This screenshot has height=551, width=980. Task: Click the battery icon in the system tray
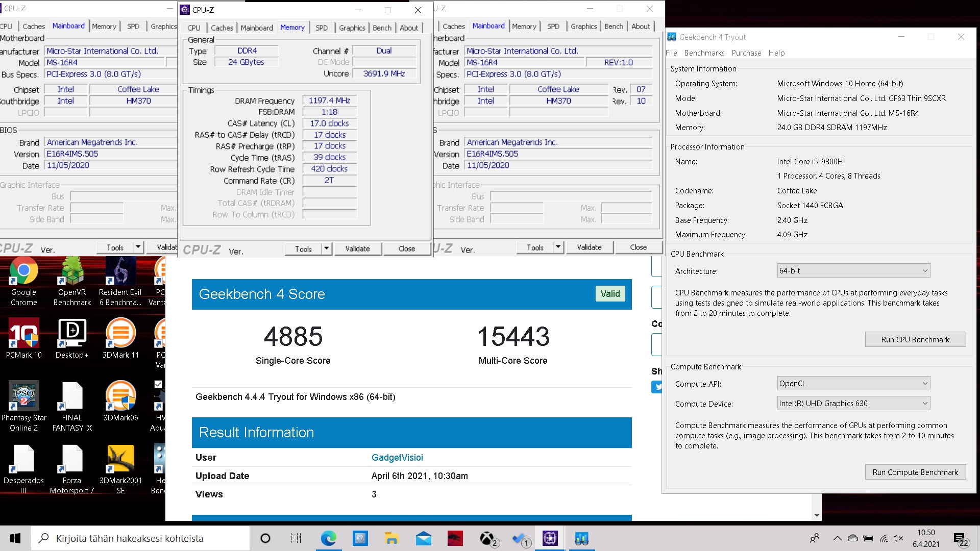point(868,538)
